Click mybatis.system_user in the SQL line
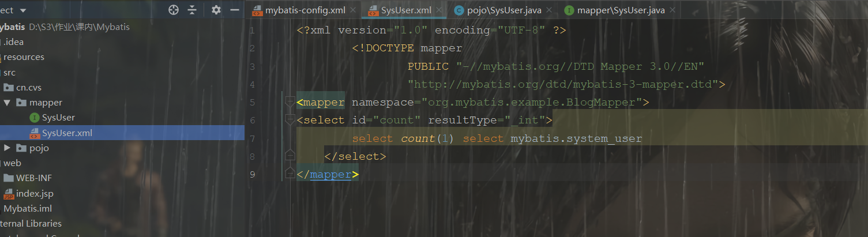 tap(577, 139)
